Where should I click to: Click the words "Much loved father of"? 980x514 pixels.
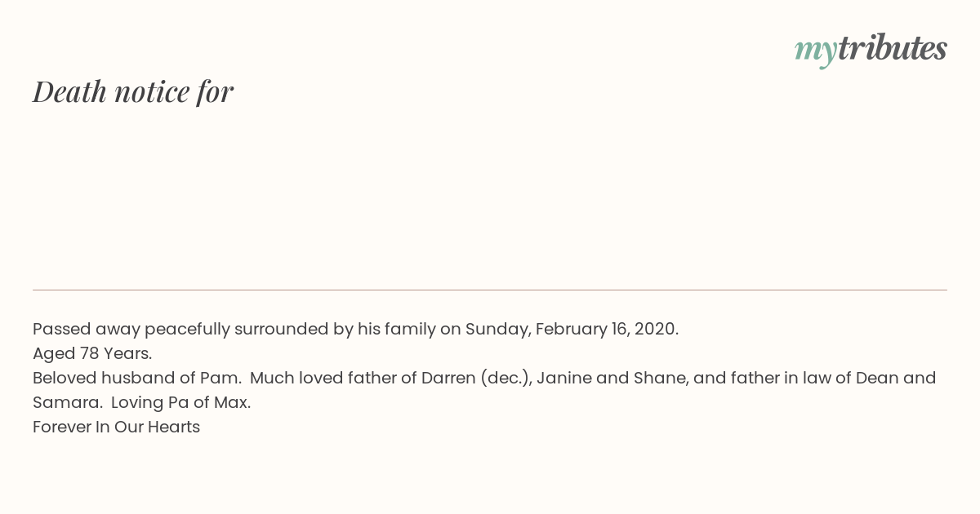333,379
